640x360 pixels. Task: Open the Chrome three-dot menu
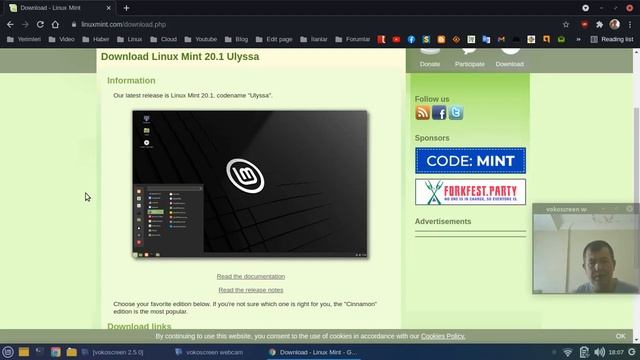point(630,24)
